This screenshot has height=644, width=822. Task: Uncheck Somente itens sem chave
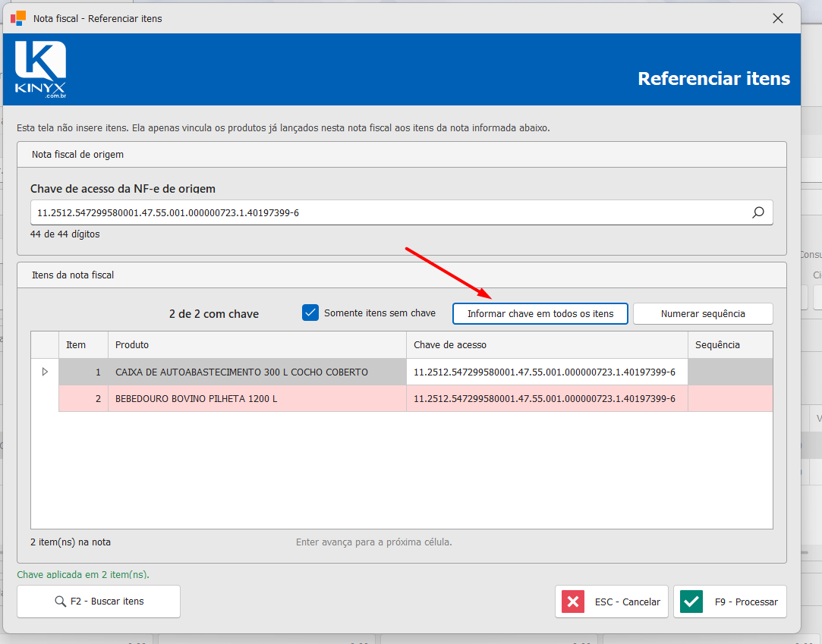coord(310,313)
